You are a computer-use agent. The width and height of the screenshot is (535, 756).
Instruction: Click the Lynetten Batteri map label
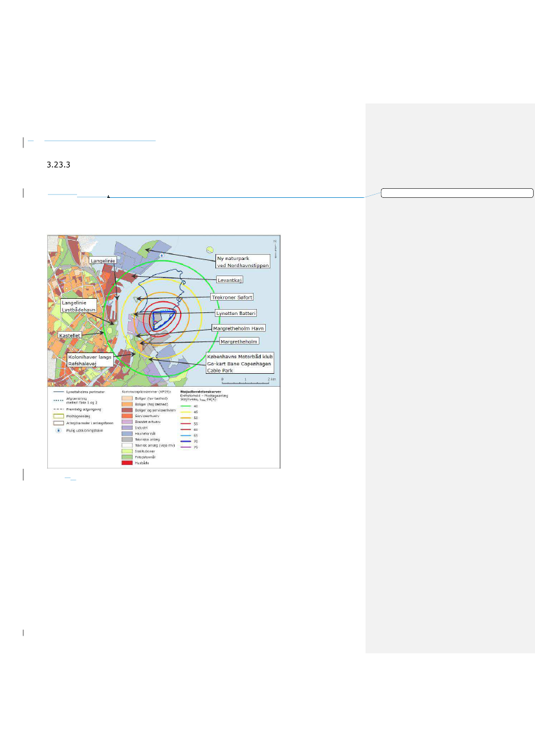pos(236,314)
